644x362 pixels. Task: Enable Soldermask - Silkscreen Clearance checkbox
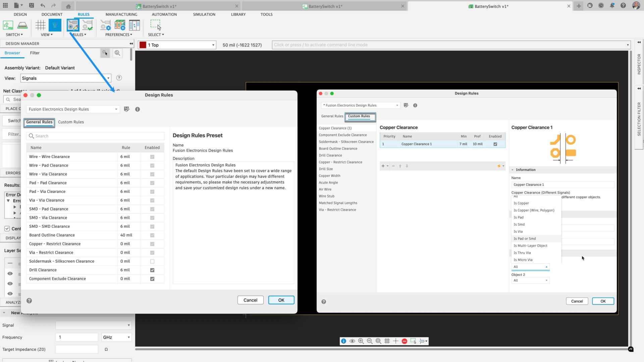[152, 261]
